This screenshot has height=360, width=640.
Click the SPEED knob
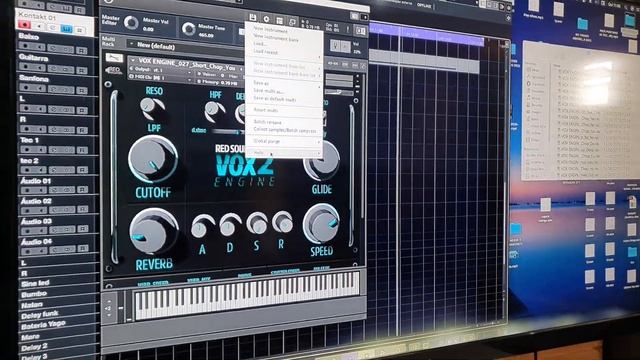pyautogui.click(x=321, y=224)
